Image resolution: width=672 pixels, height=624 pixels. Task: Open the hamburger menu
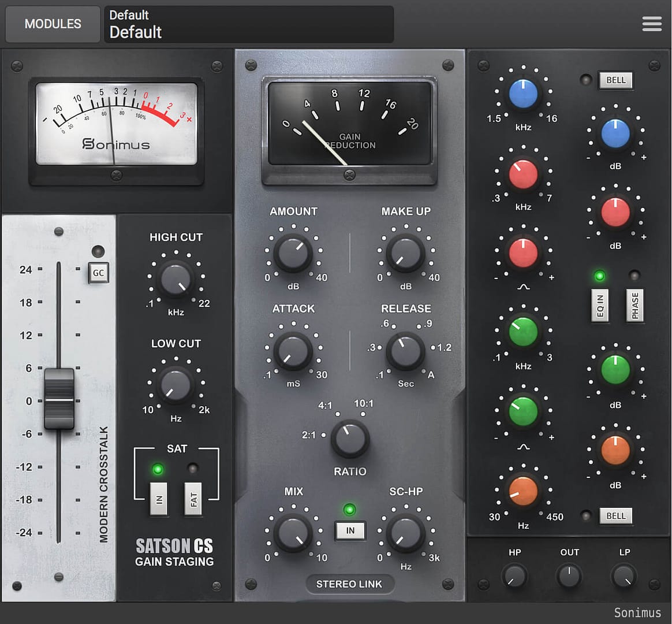652,24
